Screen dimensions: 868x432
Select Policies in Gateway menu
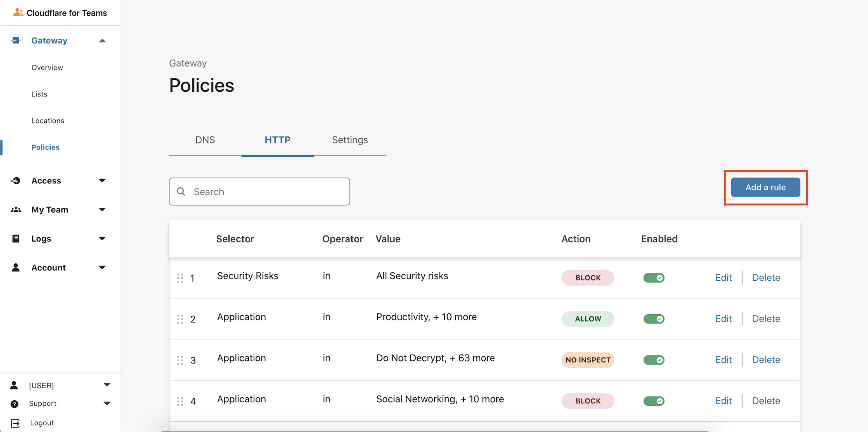46,147
